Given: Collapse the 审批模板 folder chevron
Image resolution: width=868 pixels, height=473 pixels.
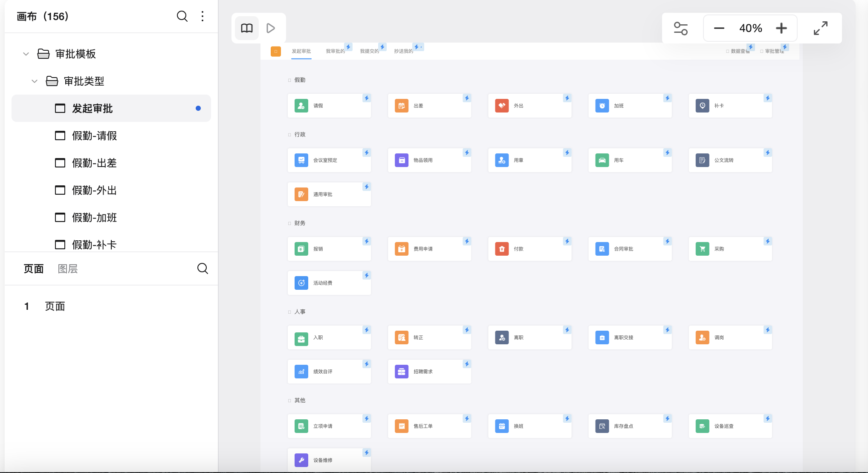Looking at the screenshot, I should 26,54.
